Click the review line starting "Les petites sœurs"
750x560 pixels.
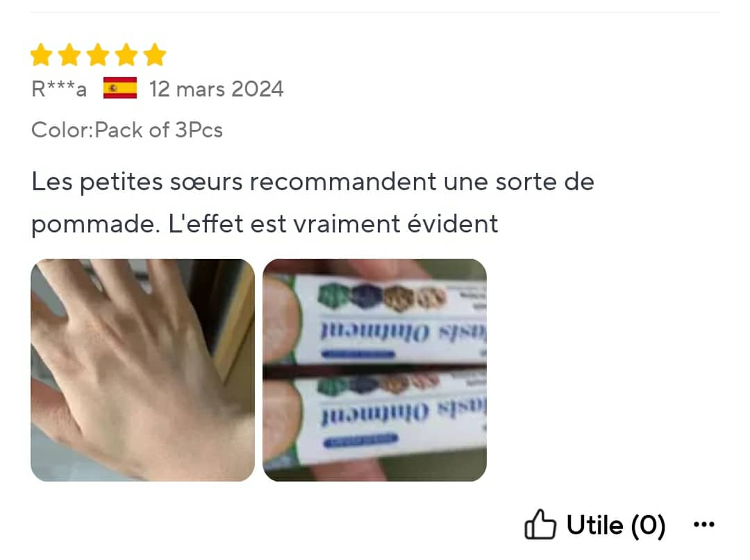(312, 182)
